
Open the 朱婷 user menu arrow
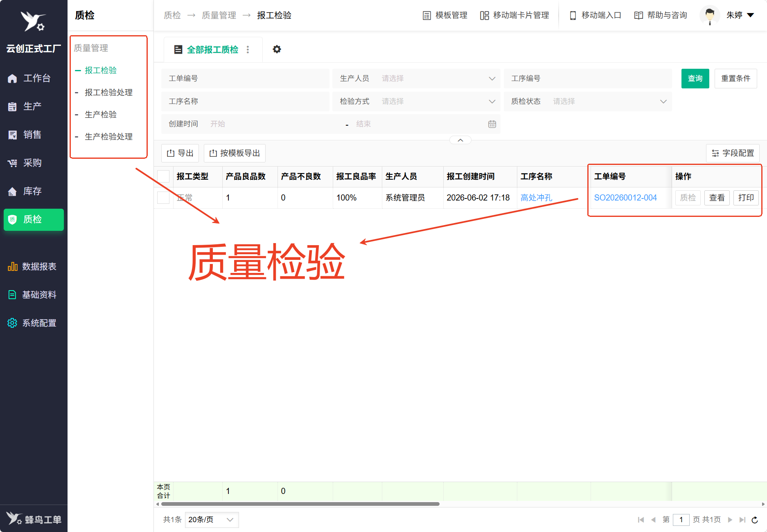click(x=751, y=16)
